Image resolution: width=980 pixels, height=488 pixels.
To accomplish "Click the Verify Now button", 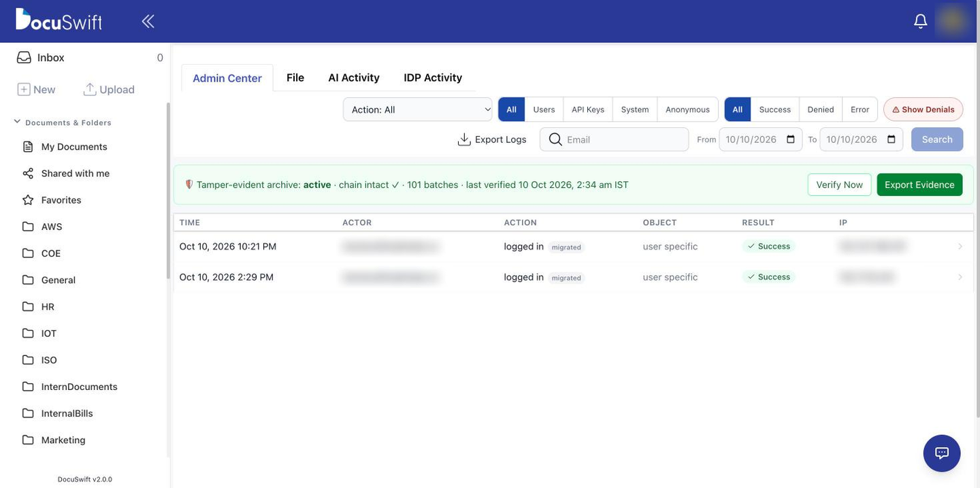I will (839, 184).
